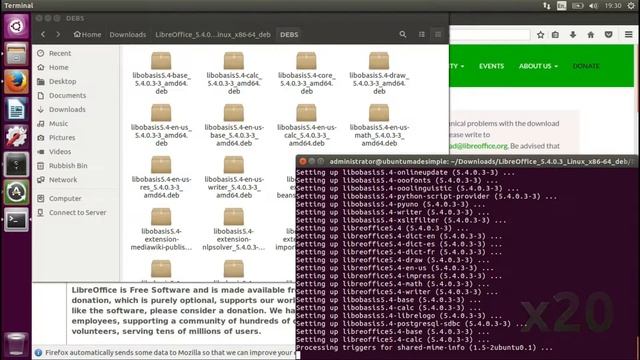Open Downloads in Files sidebar

tap(67, 109)
